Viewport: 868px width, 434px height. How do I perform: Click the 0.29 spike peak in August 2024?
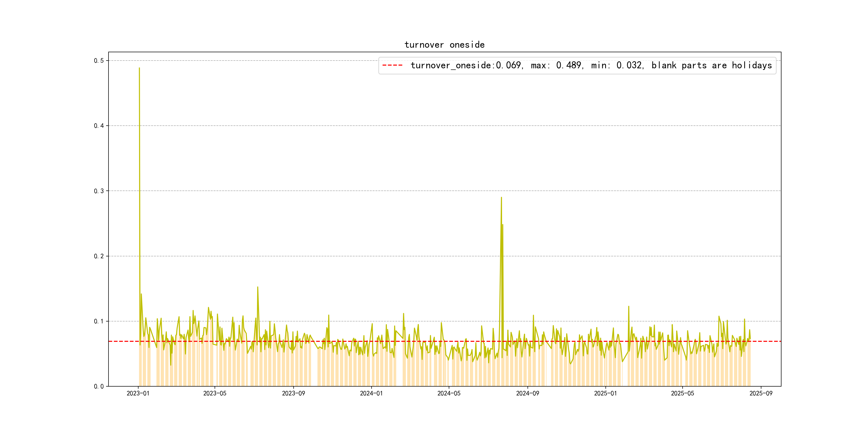502,198
